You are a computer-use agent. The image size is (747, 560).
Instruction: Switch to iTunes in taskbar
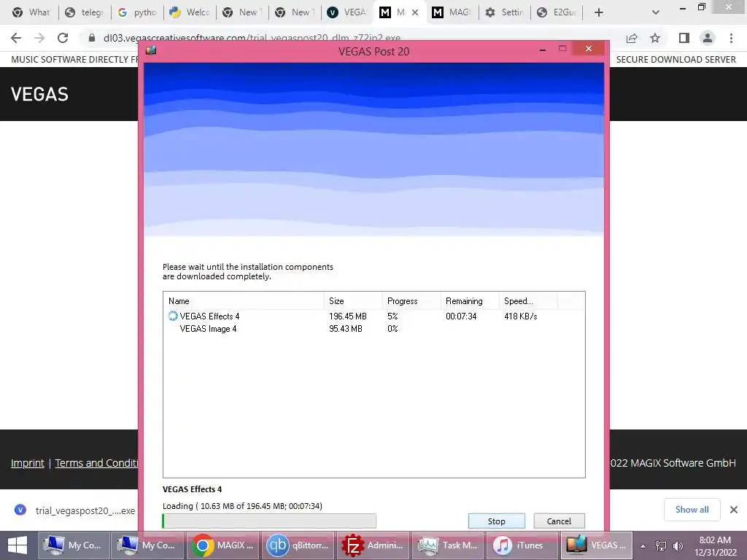click(522, 545)
